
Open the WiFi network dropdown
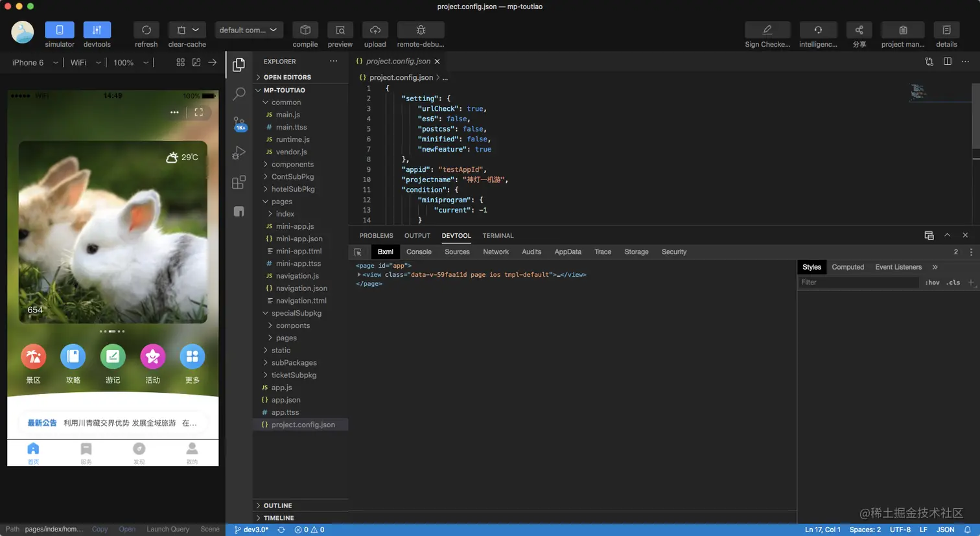[x=86, y=63]
